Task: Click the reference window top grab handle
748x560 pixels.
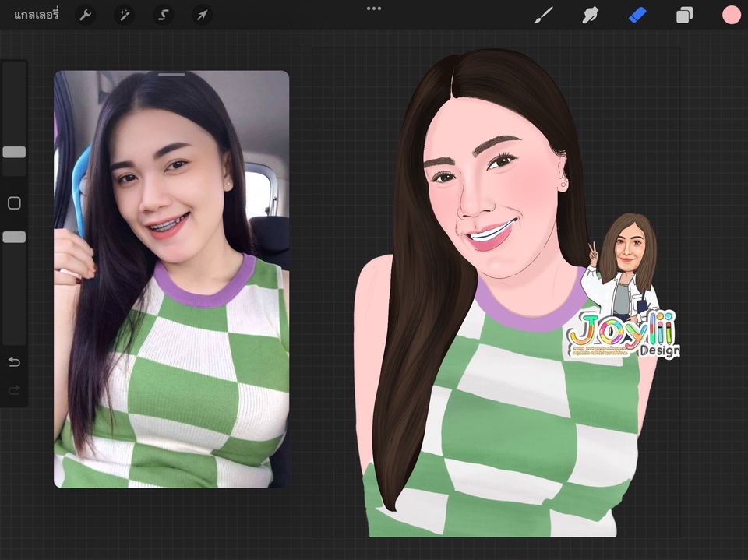Action: (x=171, y=75)
